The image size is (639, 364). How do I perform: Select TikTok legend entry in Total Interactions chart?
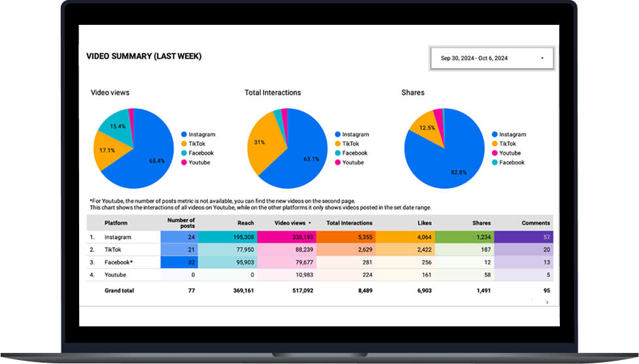350,144
